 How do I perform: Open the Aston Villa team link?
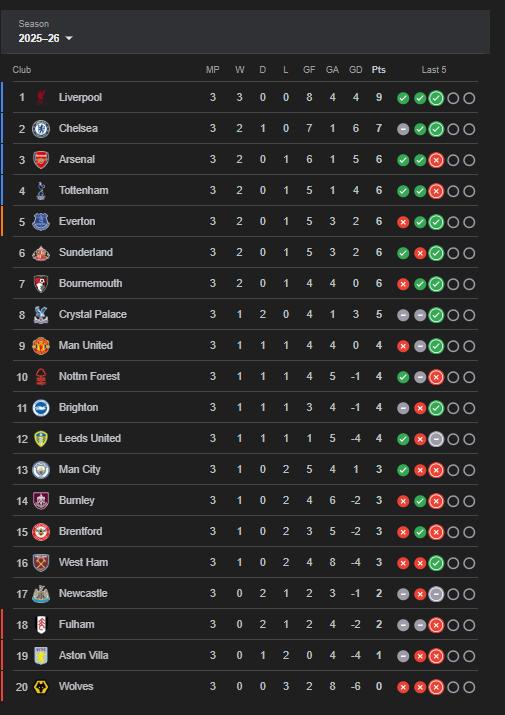point(83,655)
